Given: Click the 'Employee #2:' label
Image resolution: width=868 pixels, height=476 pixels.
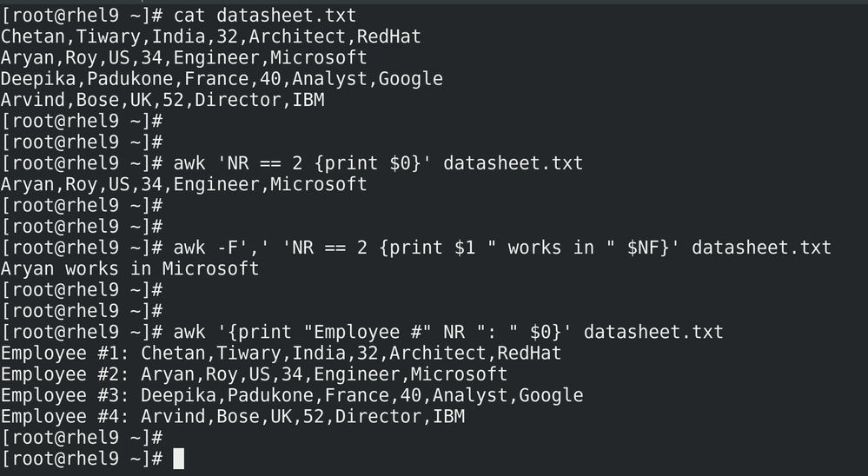Looking at the screenshot, I should (65, 374).
